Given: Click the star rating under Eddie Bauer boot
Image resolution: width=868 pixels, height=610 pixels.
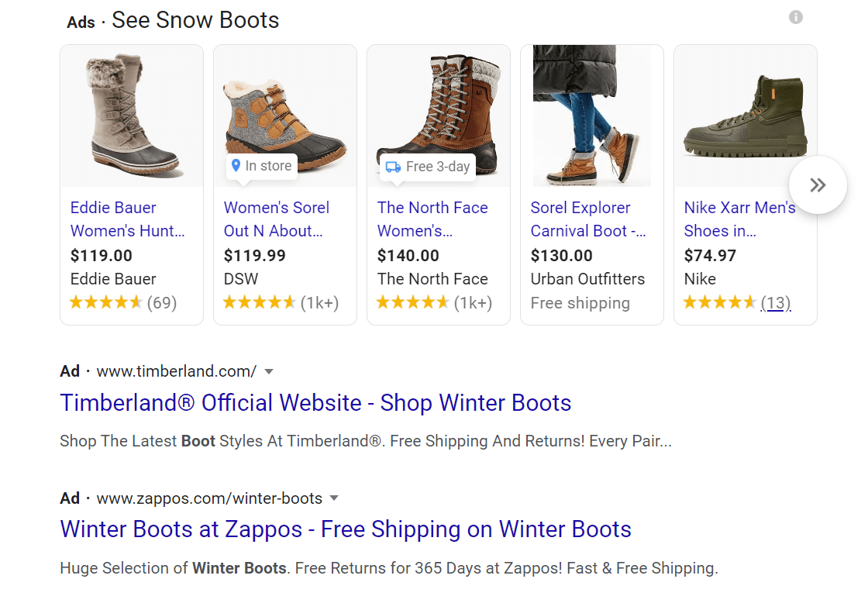Looking at the screenshot, I should [x=106, y=302].
